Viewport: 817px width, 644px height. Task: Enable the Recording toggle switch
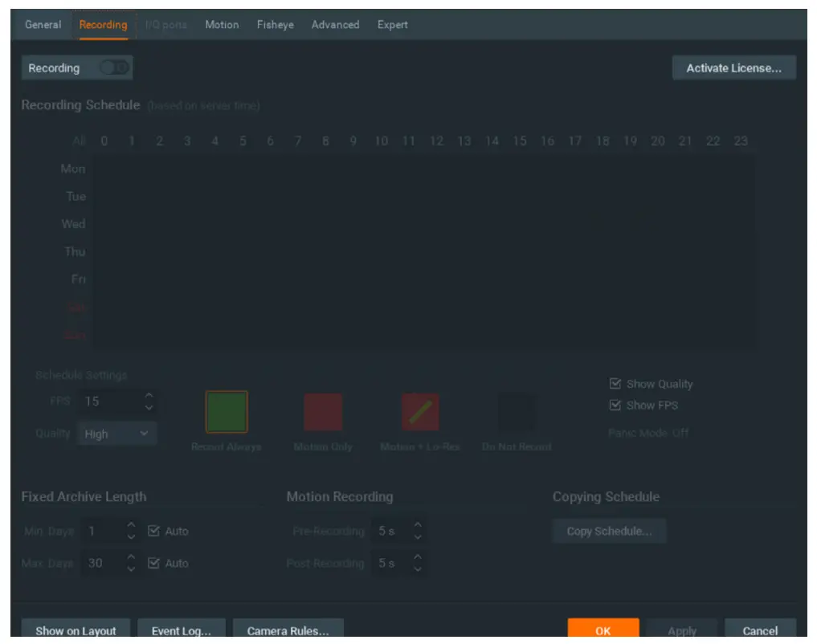tap(112, 67)
